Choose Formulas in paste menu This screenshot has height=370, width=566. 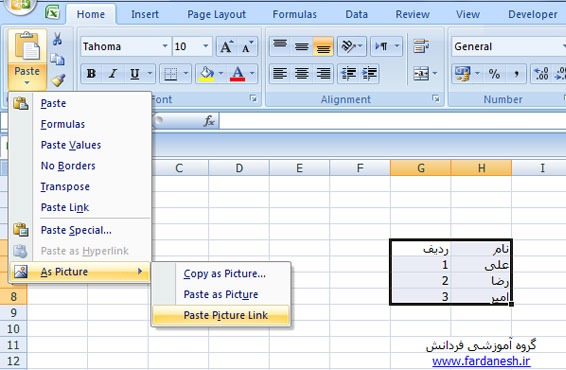click(80, 124)
